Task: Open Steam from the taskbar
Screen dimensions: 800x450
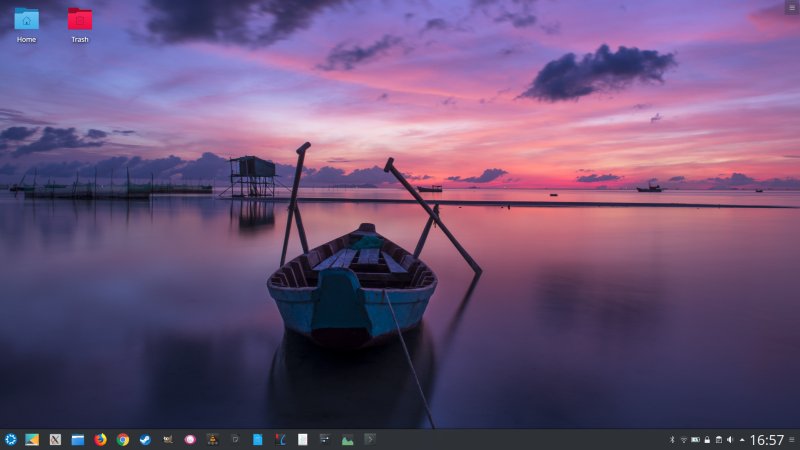Action: pyautogui.click(x=145, y=439)
